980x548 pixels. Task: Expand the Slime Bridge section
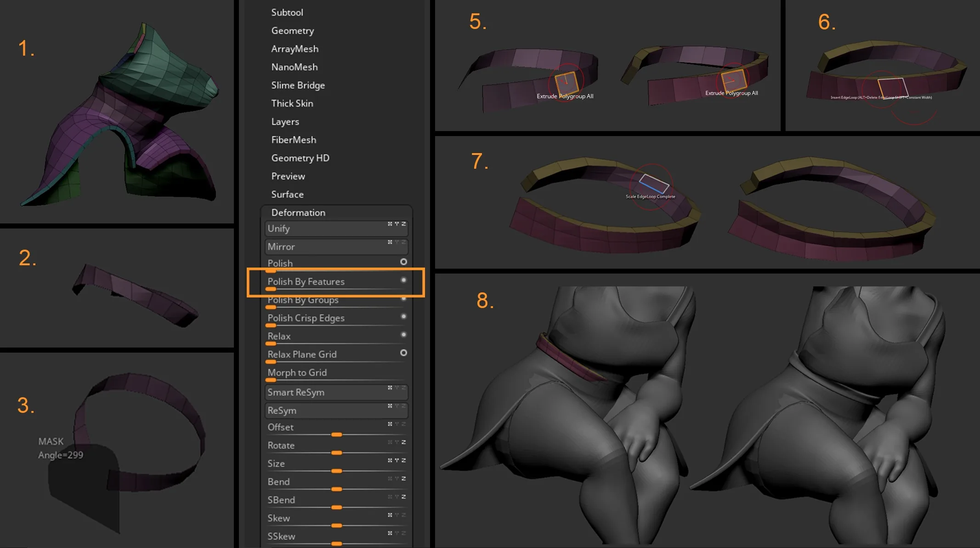pos(298,85)
